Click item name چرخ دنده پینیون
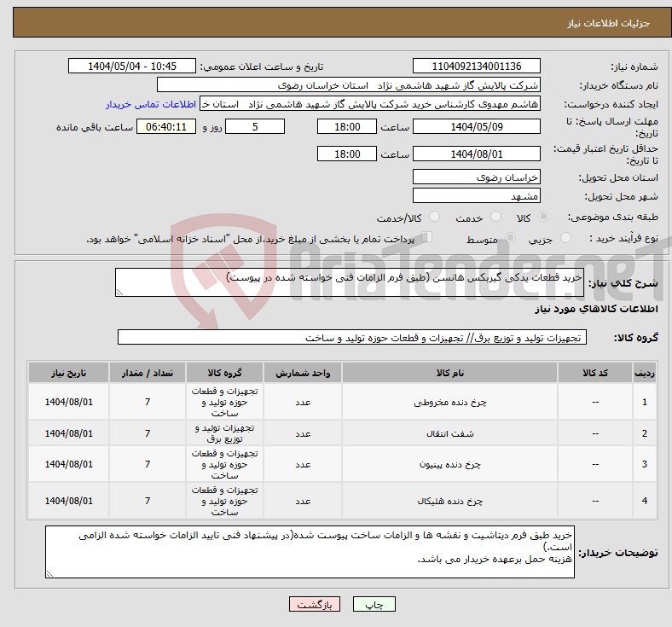The height and width of the screenshot is (627, 672). tap(450, 464)
